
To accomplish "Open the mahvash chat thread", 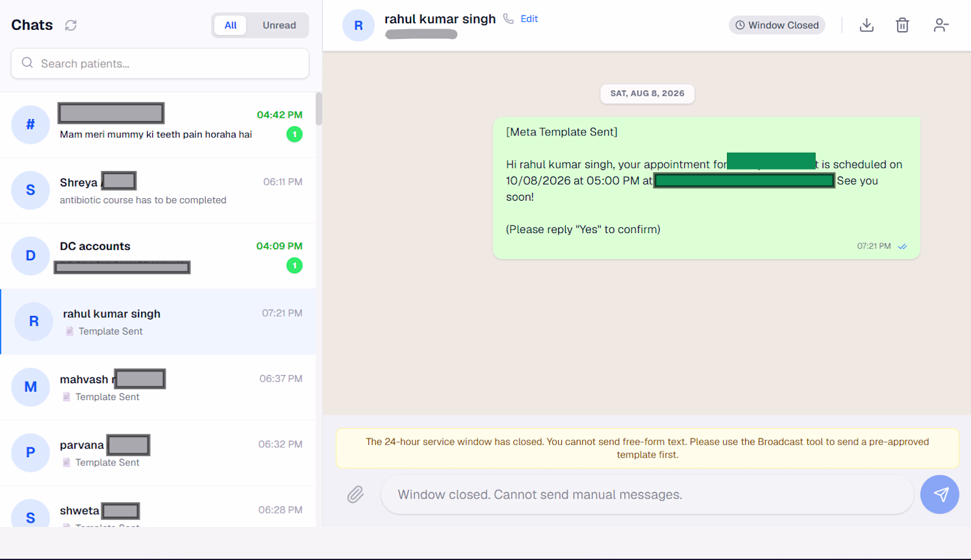I will [x=158, y=387].
